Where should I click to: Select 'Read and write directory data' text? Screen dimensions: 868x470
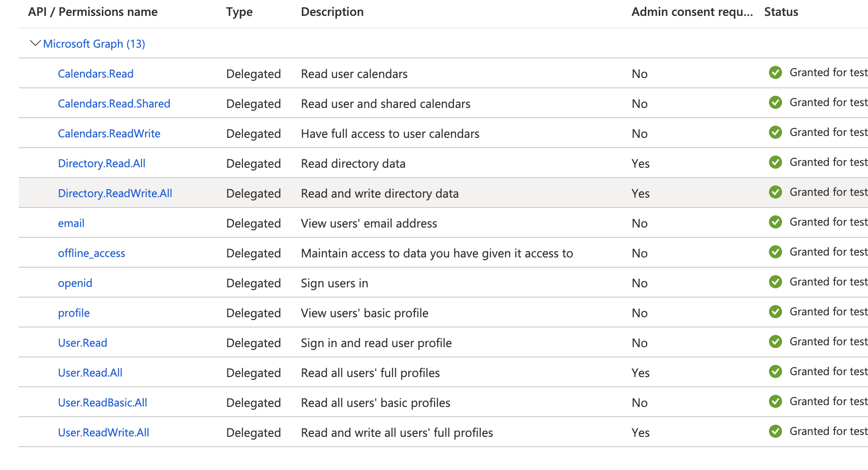click(380, 193)
